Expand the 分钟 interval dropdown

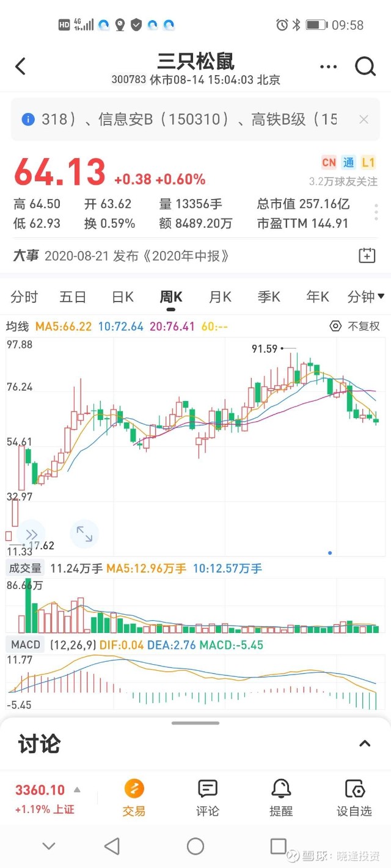click(x=366, y=297)
